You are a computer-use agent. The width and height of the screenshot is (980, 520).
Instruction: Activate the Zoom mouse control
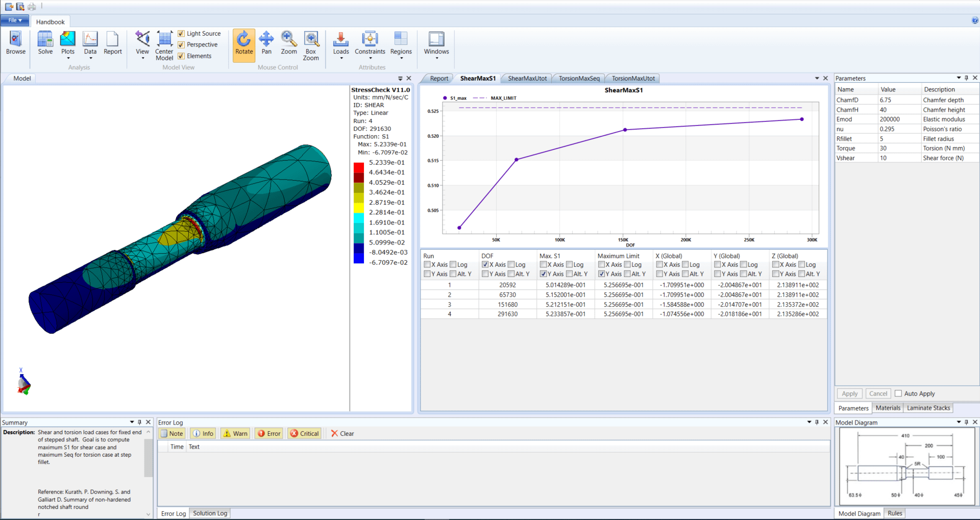[x=289, y=43]
